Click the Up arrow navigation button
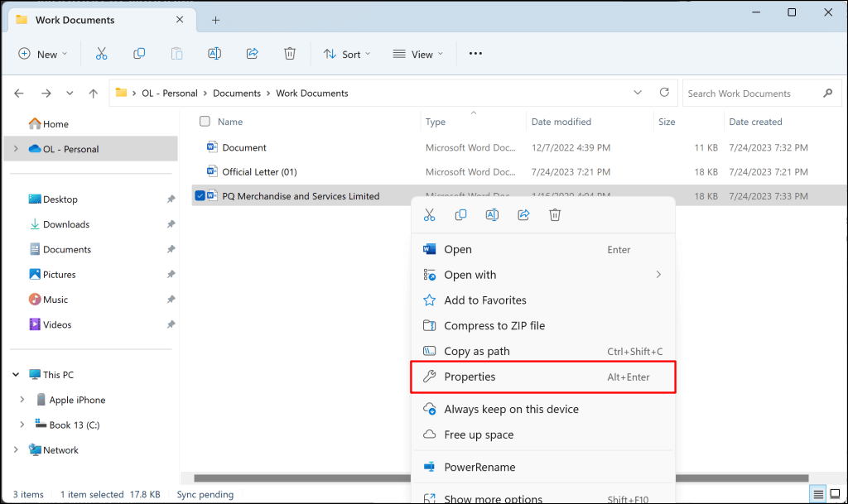The image size is (848, 504). point(94,94)
